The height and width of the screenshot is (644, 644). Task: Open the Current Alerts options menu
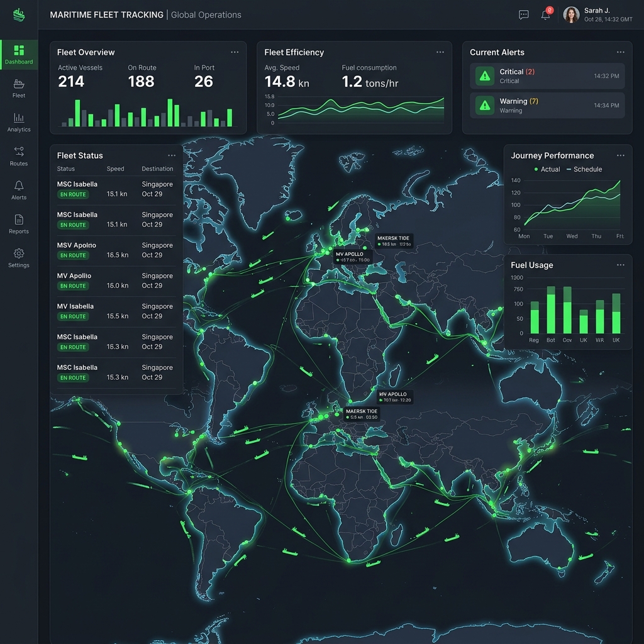pos(620,52)
